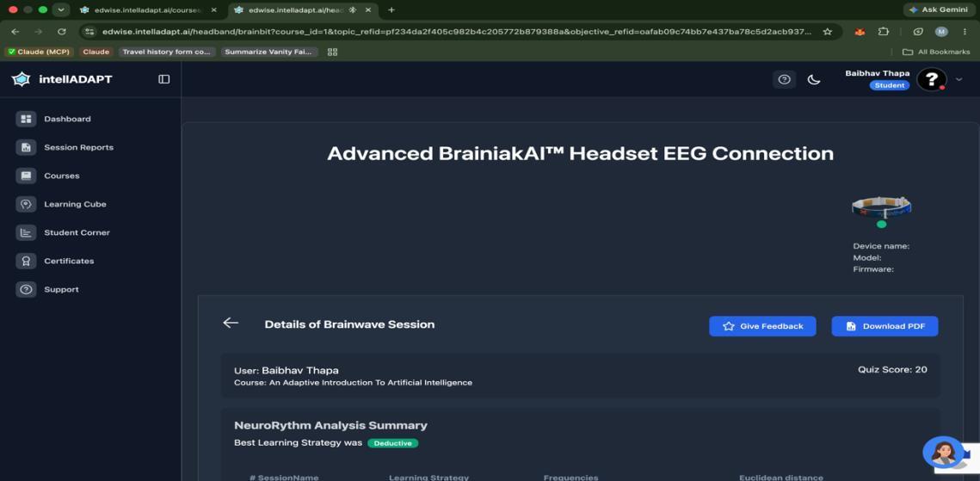
Task: Toggle dark mode with the moon icon
Action: 814,79
